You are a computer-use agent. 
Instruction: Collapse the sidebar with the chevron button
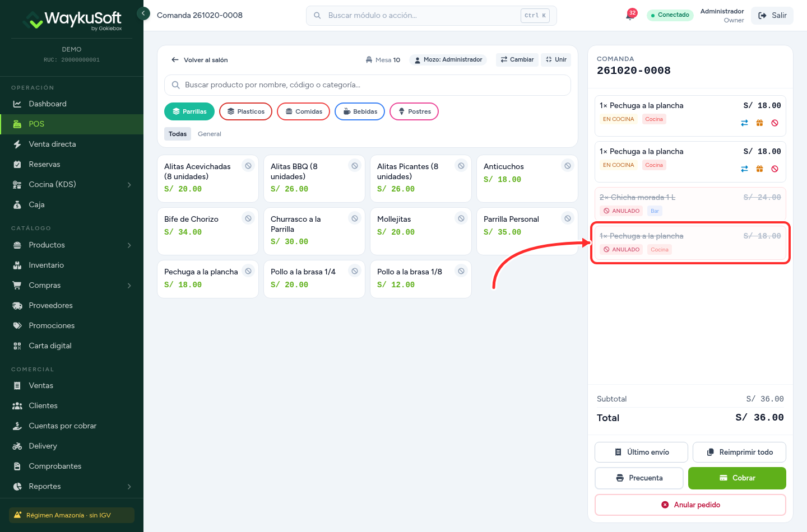pyautogui.click(x=143, y=13)
